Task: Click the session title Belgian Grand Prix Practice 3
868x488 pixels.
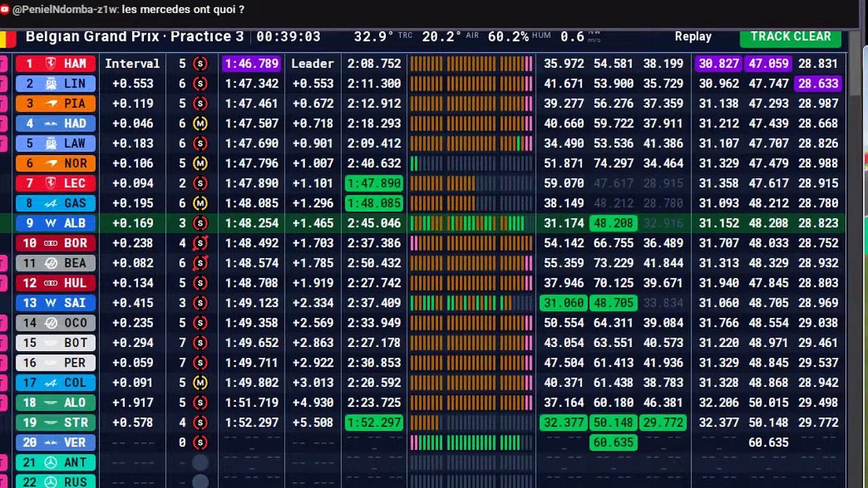Action: point(134,37)
